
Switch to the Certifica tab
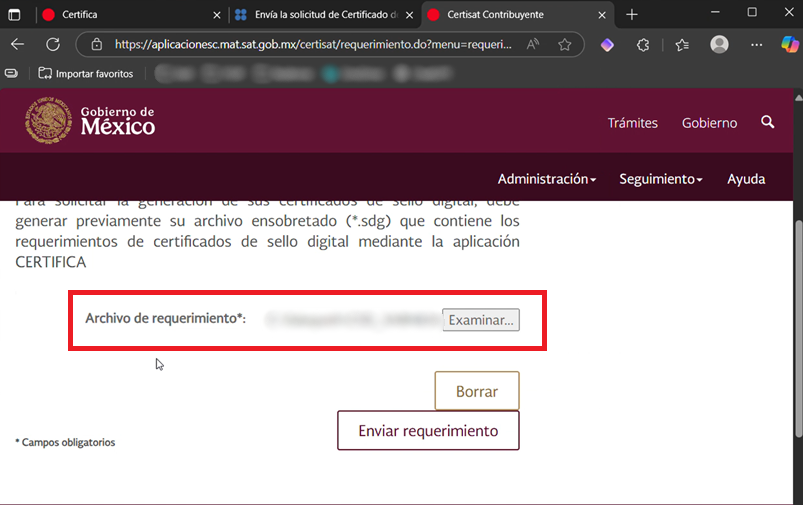[x=120, y=15]
